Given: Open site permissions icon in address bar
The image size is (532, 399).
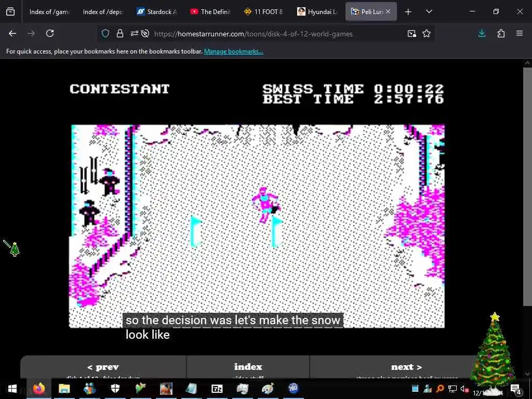Looking at the screenshot, I should (135, 34).
